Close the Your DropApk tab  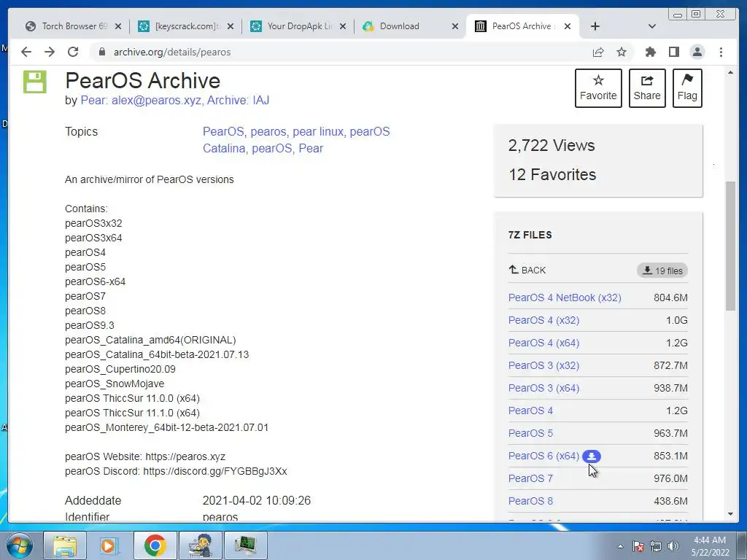tap(343, 26)
